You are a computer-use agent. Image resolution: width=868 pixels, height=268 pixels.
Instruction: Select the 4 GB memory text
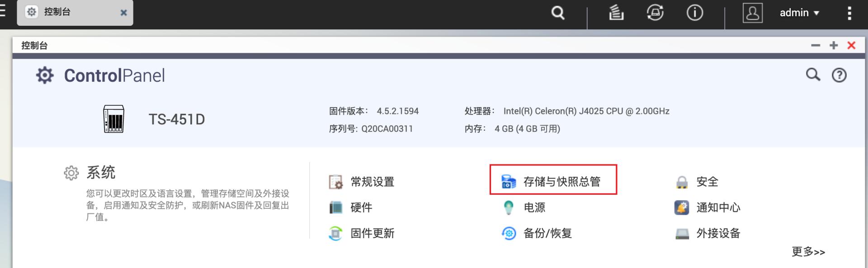(x=527, y=129)
